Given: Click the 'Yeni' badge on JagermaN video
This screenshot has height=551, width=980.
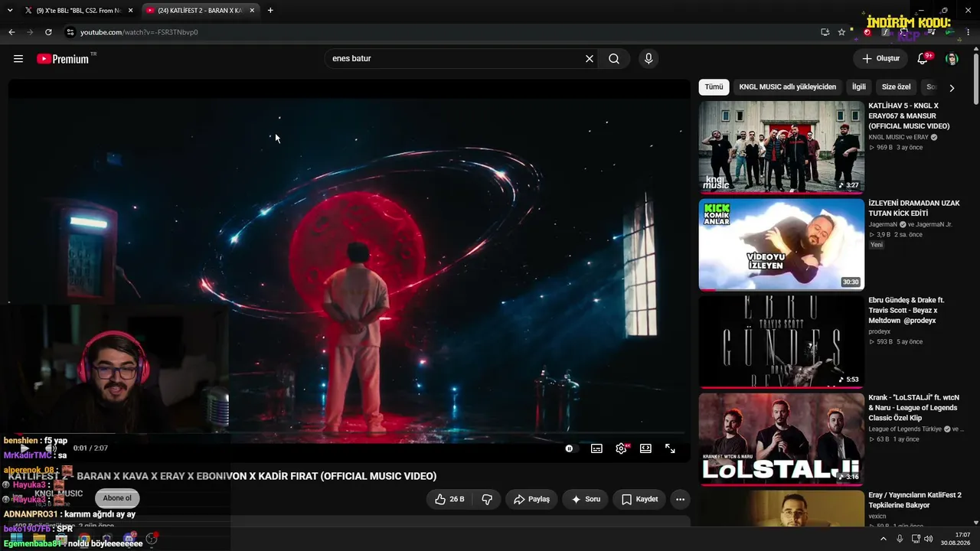Looking at the screenshot, I should click(877, 245).
